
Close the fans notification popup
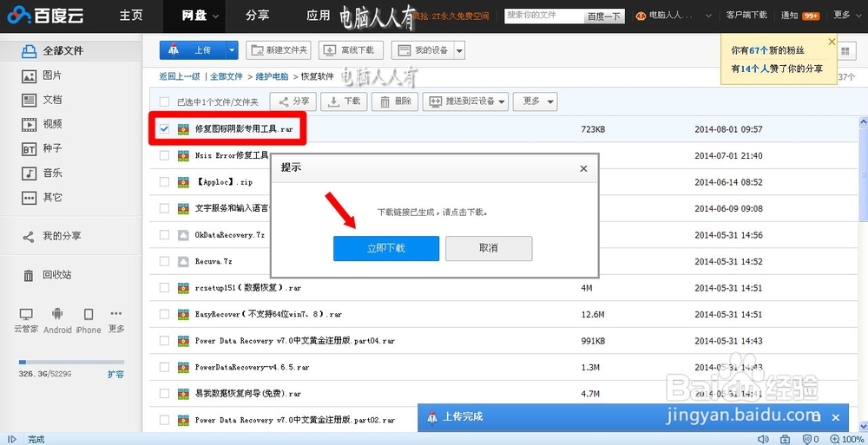pos(832,42)
